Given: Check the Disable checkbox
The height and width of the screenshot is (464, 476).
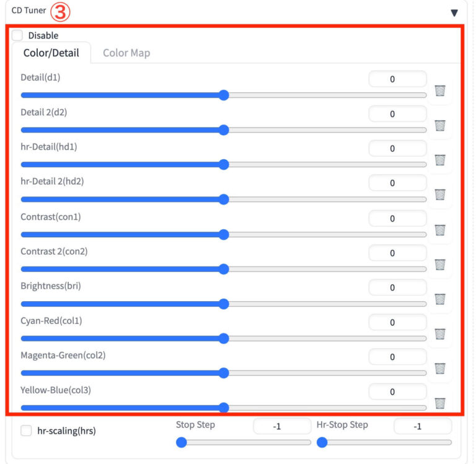Looking at the screenshot, I should click(x=17, y=35).
